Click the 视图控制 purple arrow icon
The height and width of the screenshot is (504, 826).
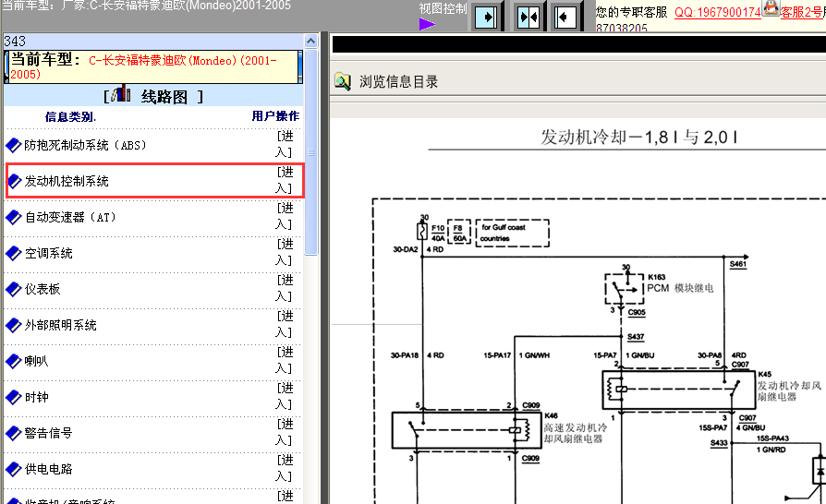tap(427, 24)
